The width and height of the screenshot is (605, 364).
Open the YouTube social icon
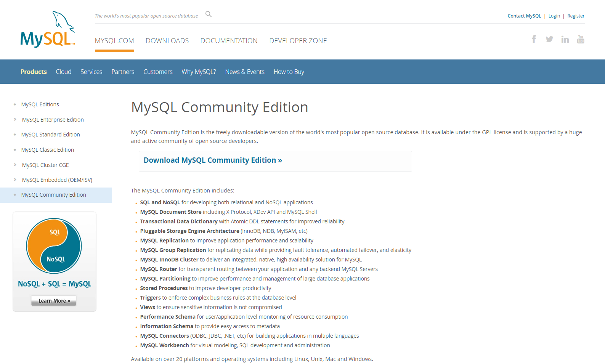[x=581, y=39]
